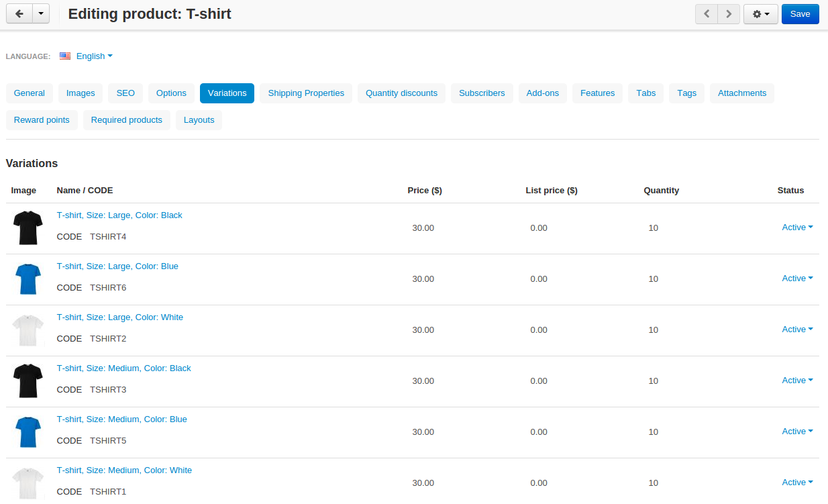Go to next product arrow
Screen dimensions: 828x504
coord(729,13)
